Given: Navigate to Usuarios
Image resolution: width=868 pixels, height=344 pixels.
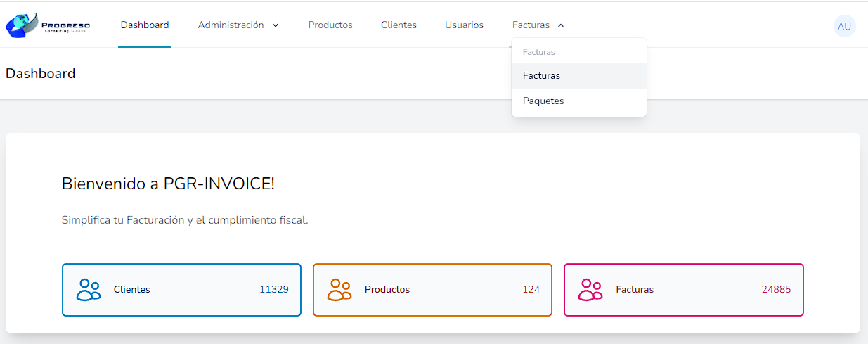Looking at the screenshot, I should click(x=464, y=25).
